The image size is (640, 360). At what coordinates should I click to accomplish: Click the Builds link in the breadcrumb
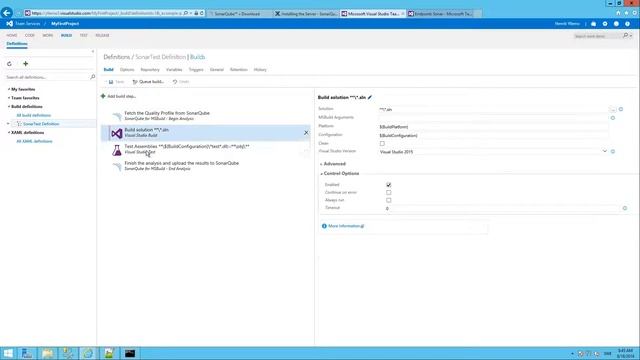coord(198,57)
